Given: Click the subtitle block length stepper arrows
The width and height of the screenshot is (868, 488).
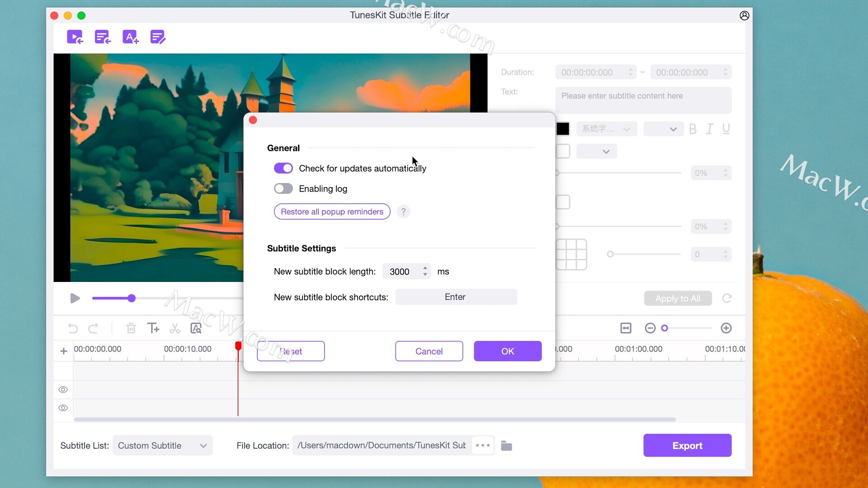Looking at the screenshot, I should point(425,271).
